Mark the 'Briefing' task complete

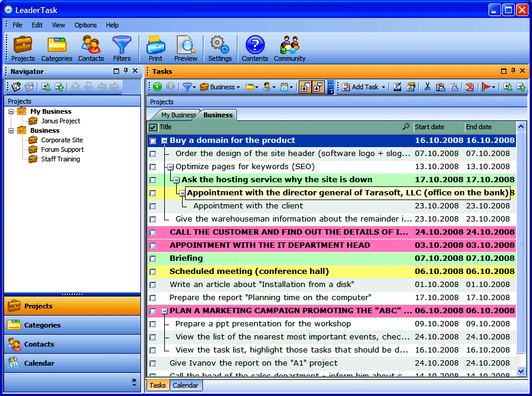pos(153,258)
